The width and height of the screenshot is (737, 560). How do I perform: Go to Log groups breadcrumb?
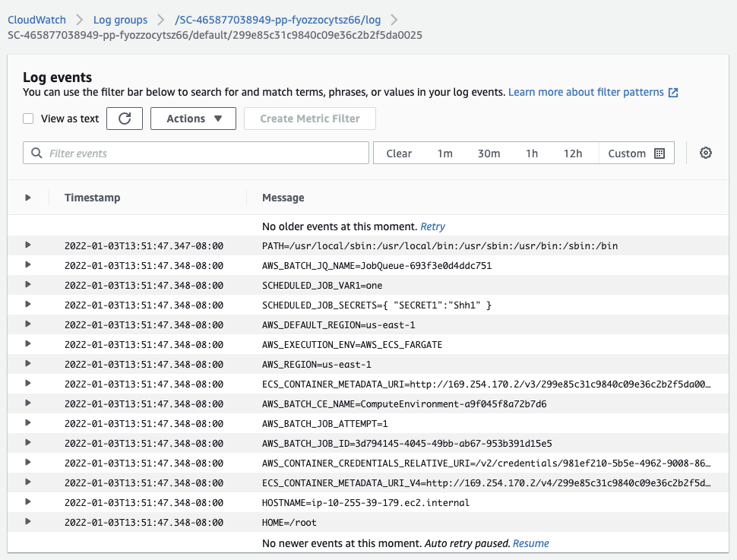[121, 20]
